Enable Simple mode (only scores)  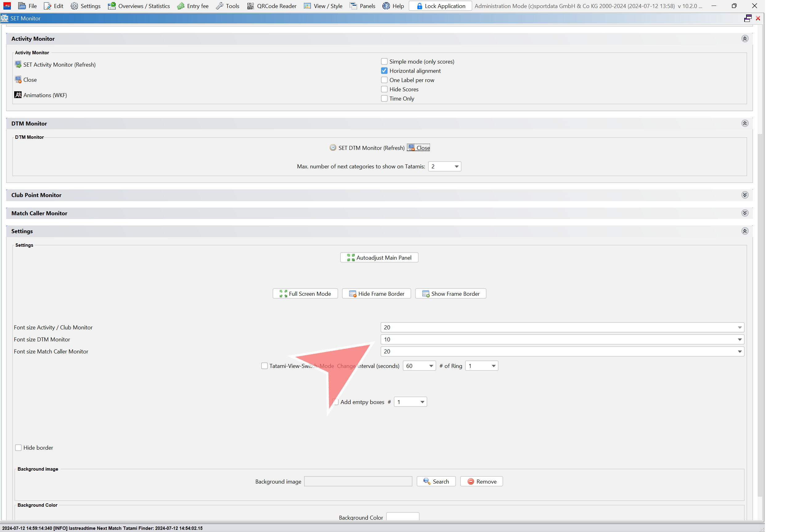pos(384,61)
